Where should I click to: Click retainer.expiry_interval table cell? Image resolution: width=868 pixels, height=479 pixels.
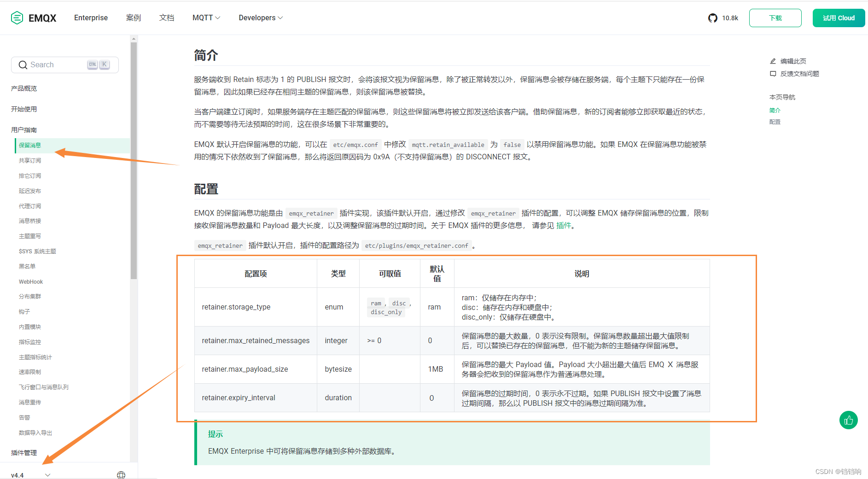(256, 398)
